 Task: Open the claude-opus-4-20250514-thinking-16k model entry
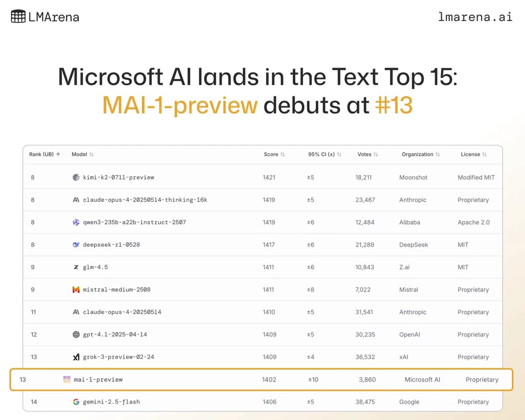145,200
